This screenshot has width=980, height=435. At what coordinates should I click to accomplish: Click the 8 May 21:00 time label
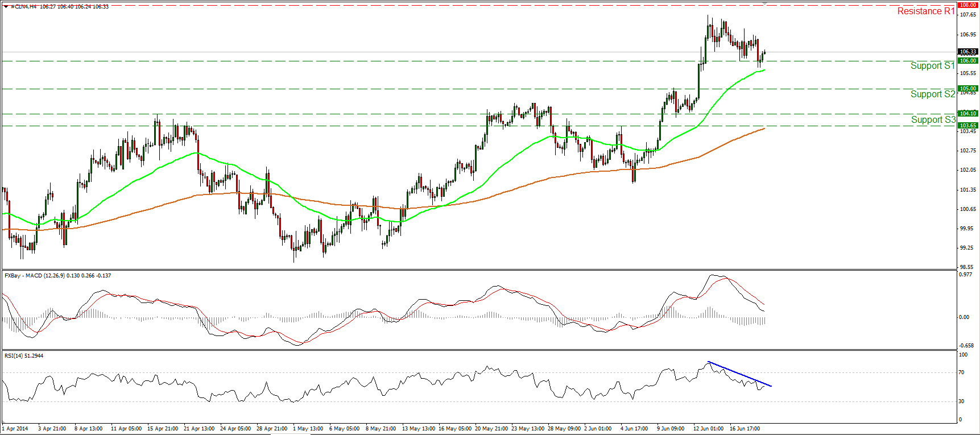click(x=380, y=429)
